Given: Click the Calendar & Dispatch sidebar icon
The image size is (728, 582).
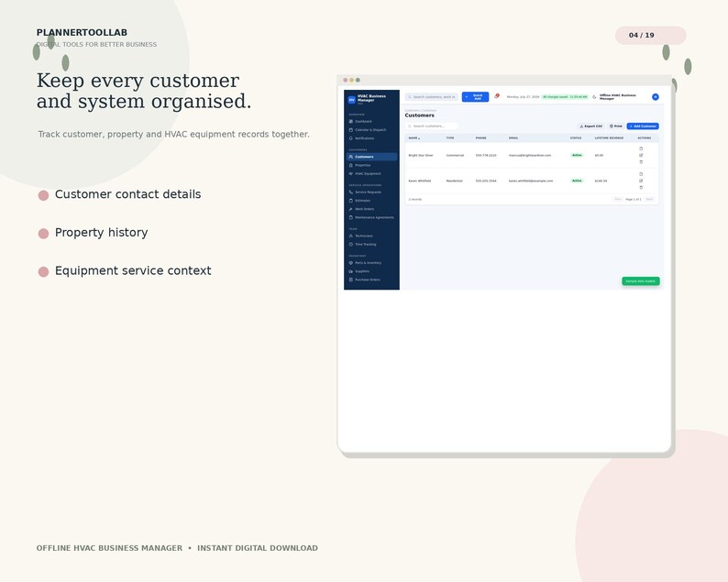Looking at the screenshot, I should (x=350, y=129).
